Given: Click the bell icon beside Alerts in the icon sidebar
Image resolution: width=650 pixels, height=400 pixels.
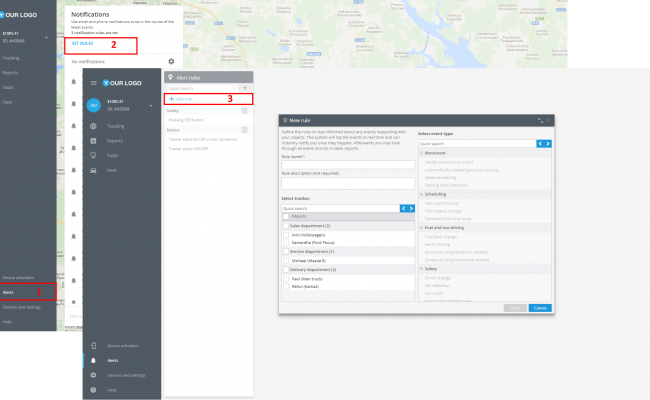Looking at the screenshot, I should tap(93, 360).
